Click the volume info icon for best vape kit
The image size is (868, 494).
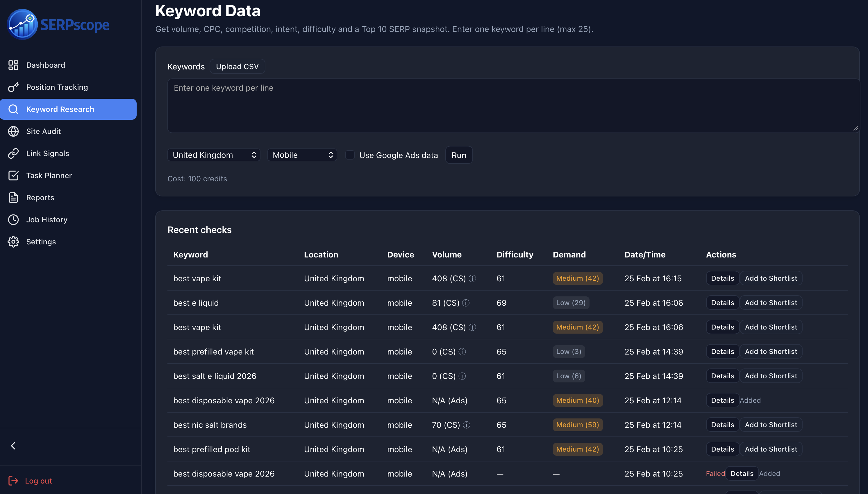click(x=473, y=278)
